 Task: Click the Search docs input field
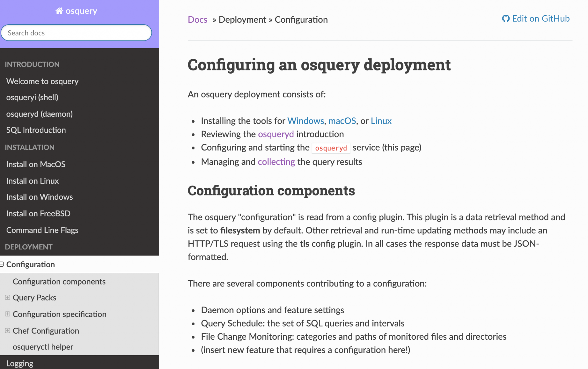point(76,33)
